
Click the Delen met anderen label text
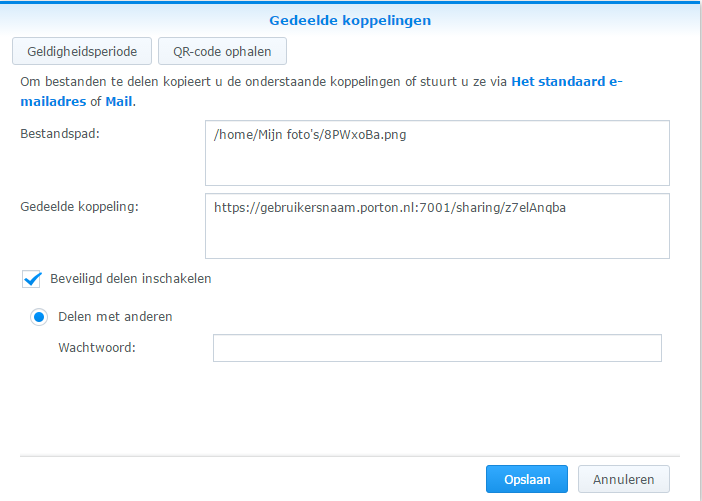(x=115, y=317)
